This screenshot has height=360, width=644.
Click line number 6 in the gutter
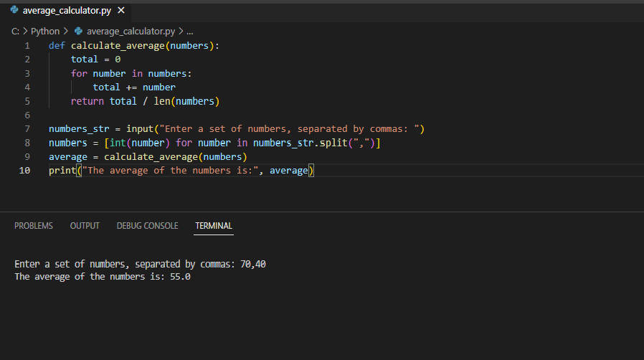point(27,115)
